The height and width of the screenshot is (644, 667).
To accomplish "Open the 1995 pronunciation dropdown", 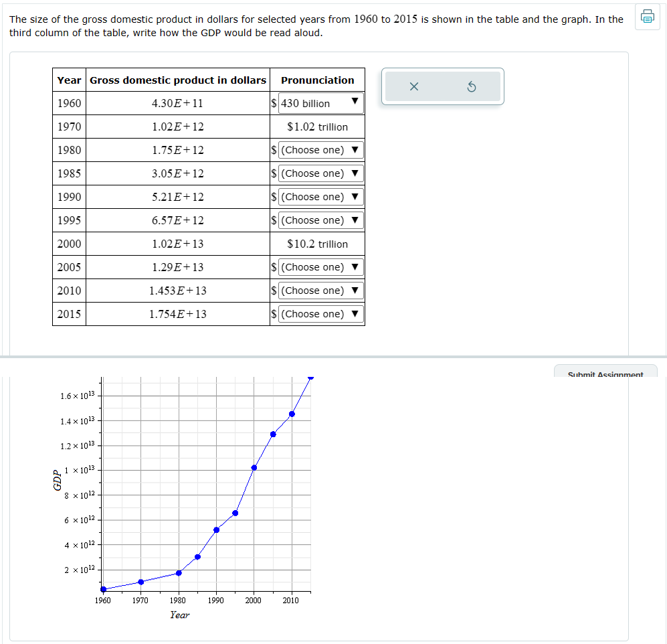I will (x=321, y=220).
